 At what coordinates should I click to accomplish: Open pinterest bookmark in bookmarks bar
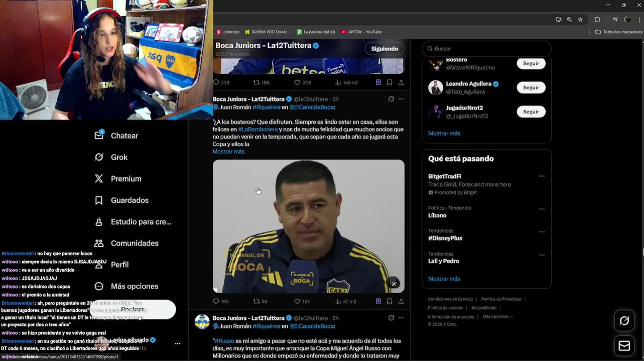(227, 32)
